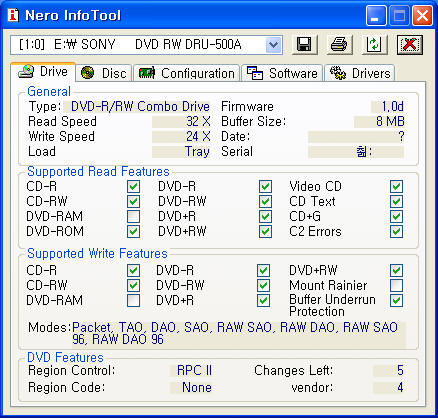Image resolution: width=438 pixels, height=418 pixels.
Task: Click the Refresh drive info icon
Action: tap(375, 45)
